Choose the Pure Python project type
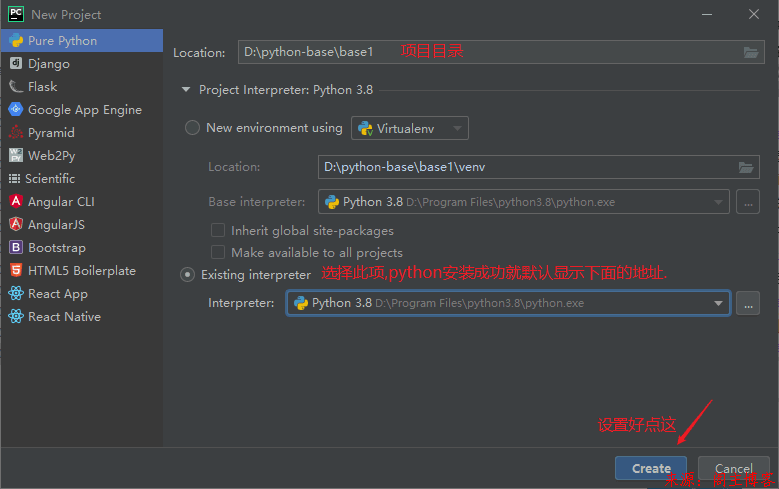This screenshot has width=779, height=489. [82, 41]
